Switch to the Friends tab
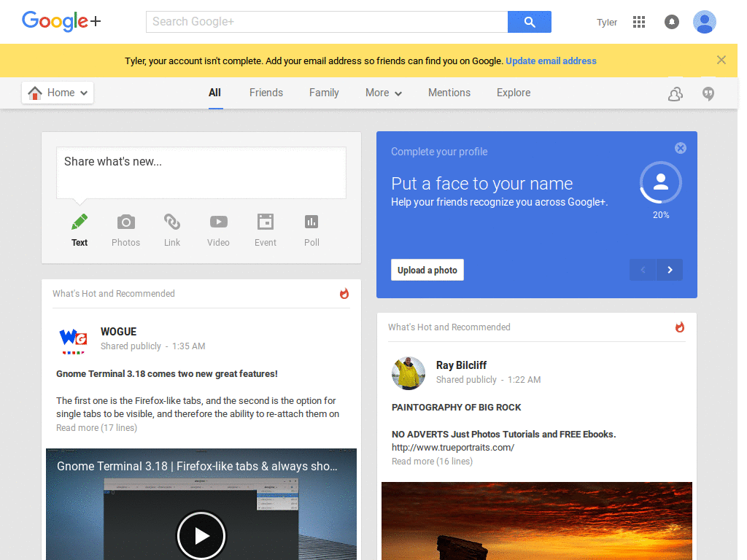Screen dimensions: 747x560 (266, 93)
